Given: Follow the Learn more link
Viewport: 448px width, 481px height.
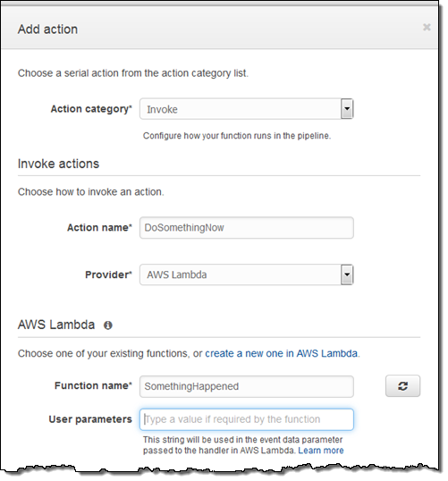Looking at the screenshot, I should click(321, 451).
